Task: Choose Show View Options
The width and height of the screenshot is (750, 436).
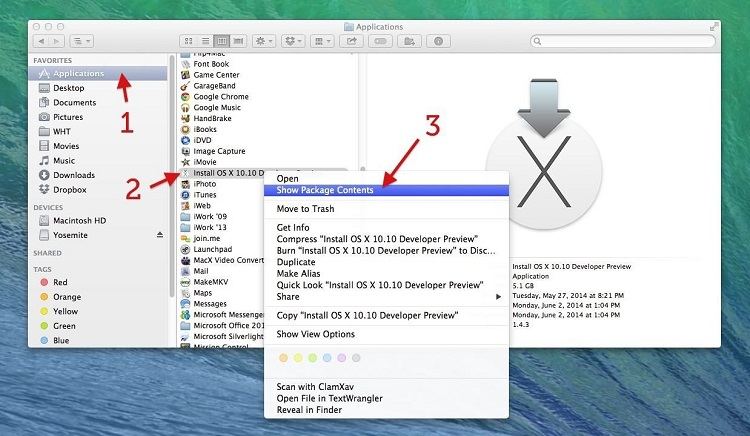Action: [x=386, y=334]
